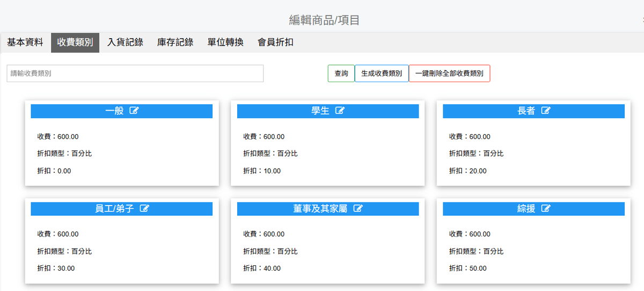
Task: Switch to 基本資料 tab
Action: (x=25, y=42)
